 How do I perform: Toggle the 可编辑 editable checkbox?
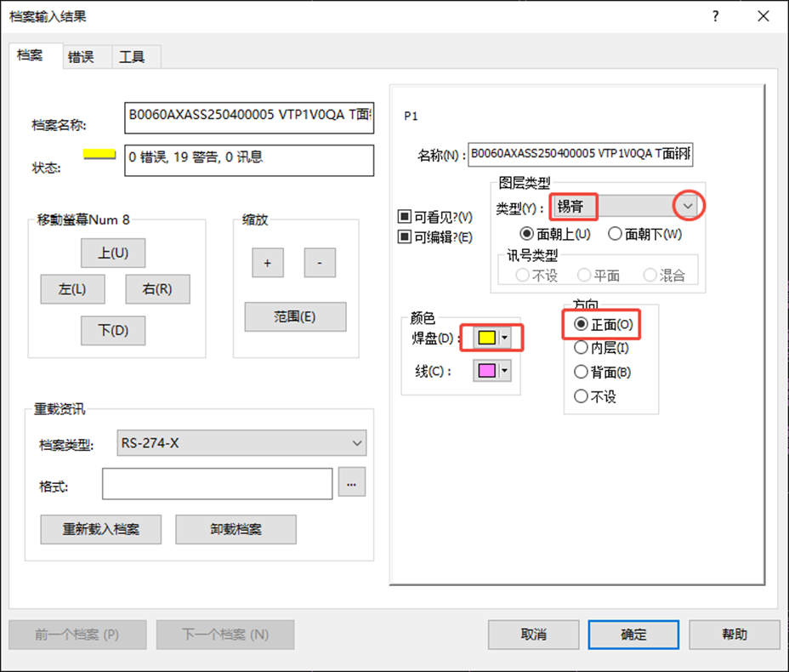pos(405,237)
